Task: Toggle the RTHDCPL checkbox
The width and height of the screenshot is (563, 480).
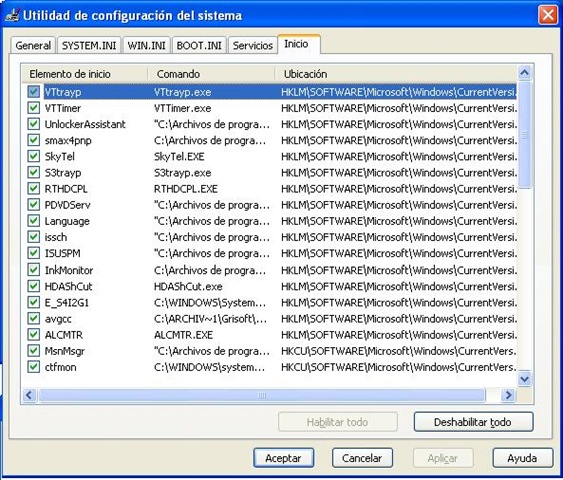Action: (x=34, y=188)
